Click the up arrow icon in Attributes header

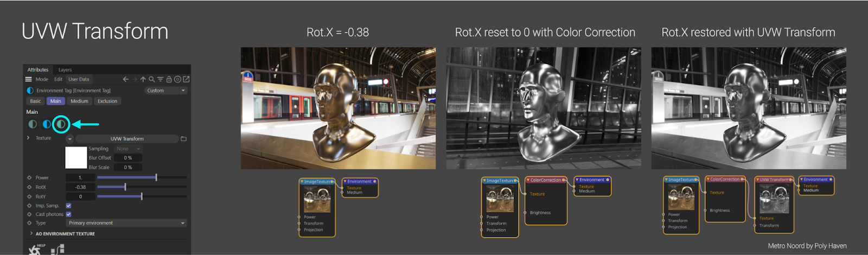point(143,79)
